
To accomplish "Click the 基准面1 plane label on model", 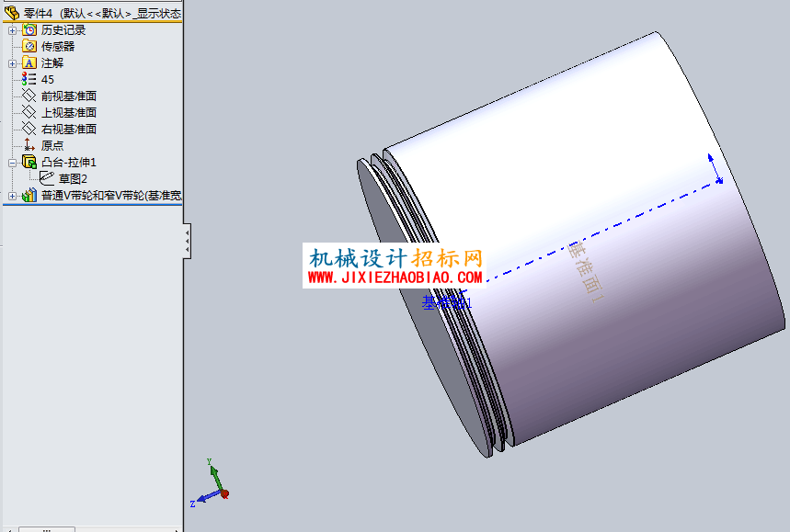I will point(586,272).
